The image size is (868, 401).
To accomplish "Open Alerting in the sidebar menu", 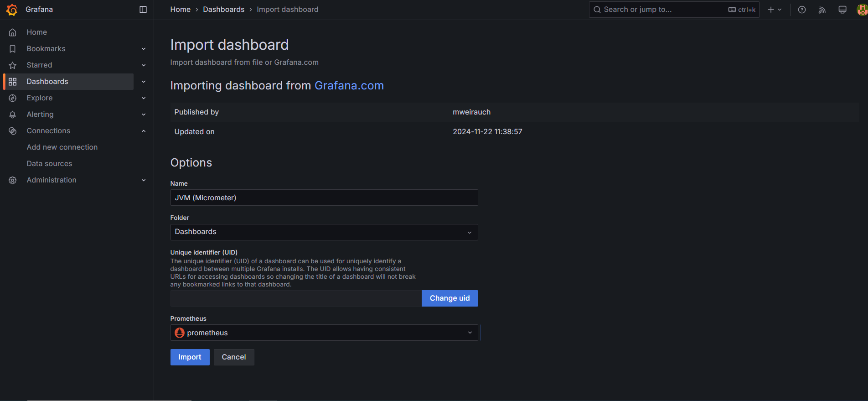I will click(40, 115).
